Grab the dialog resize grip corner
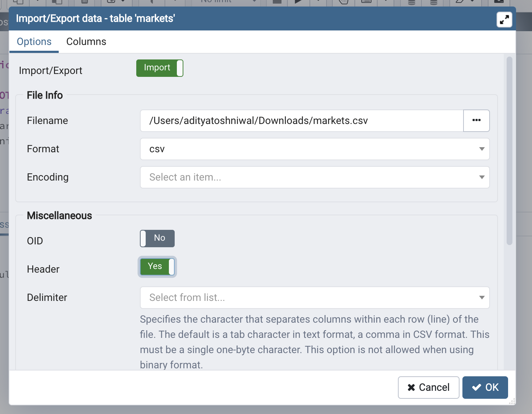The height and width of the screenshot is (414, 532). 512,401
